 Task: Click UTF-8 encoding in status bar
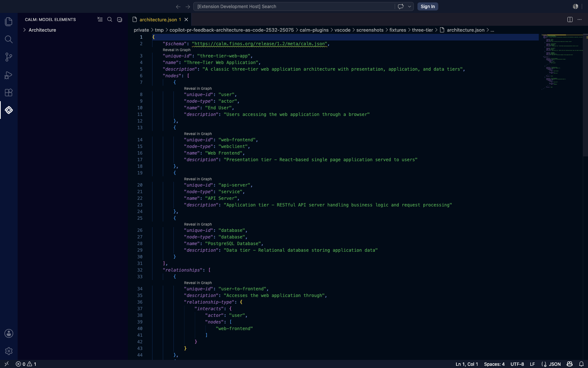tap(517, 364)
